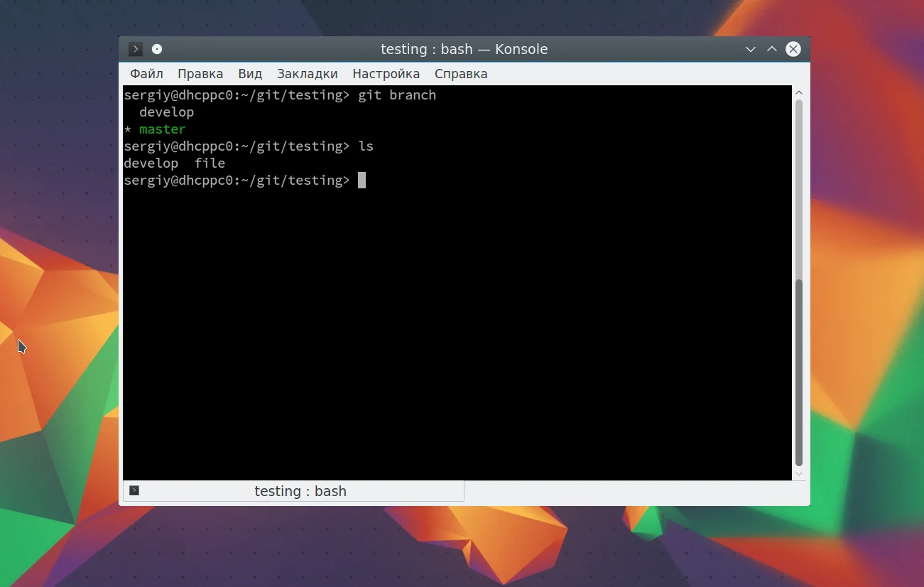Click 'develop' in the ls output
Viewport: 924px width, 587px height.
[151, 163]
